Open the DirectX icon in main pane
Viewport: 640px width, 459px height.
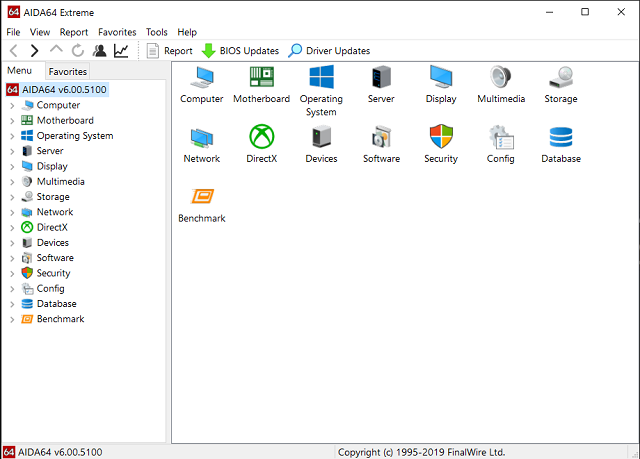coord(262,137)
